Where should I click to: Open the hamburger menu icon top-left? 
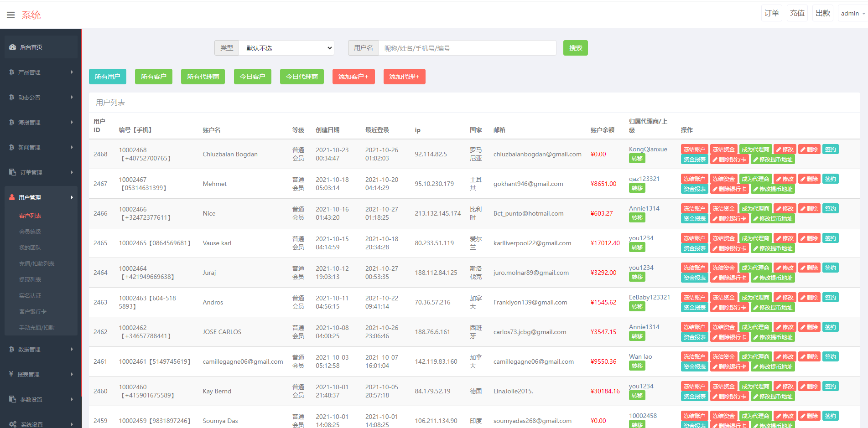[x=10, y=14]
